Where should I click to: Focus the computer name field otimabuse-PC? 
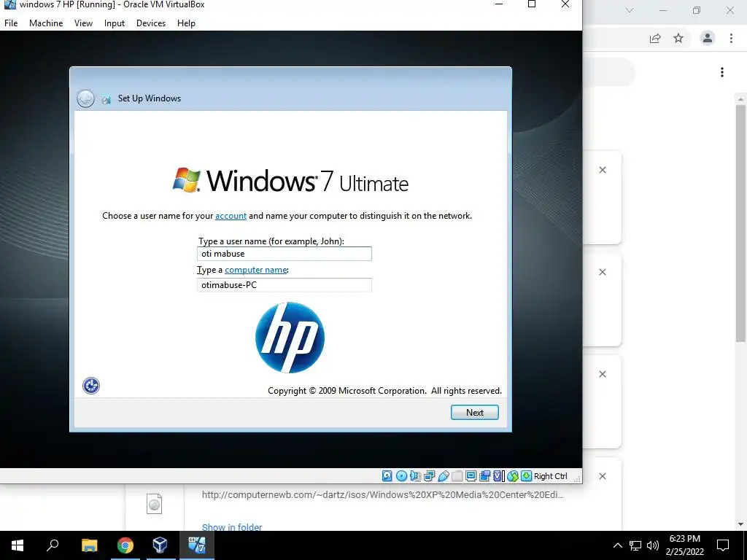[285, 285]
